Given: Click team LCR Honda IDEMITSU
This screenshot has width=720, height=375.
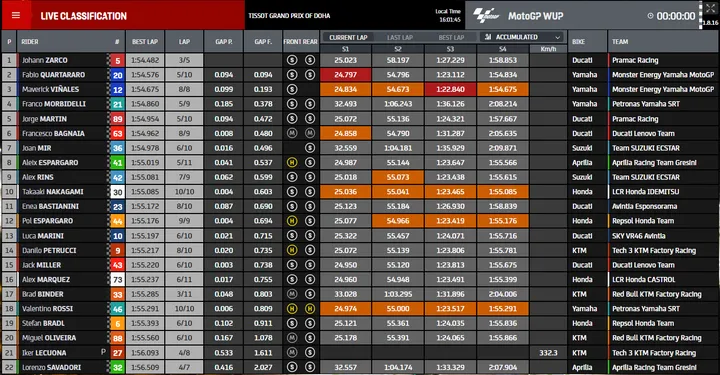Looking at the screenshot, I should pyautogui.click(x=645, y=192).
